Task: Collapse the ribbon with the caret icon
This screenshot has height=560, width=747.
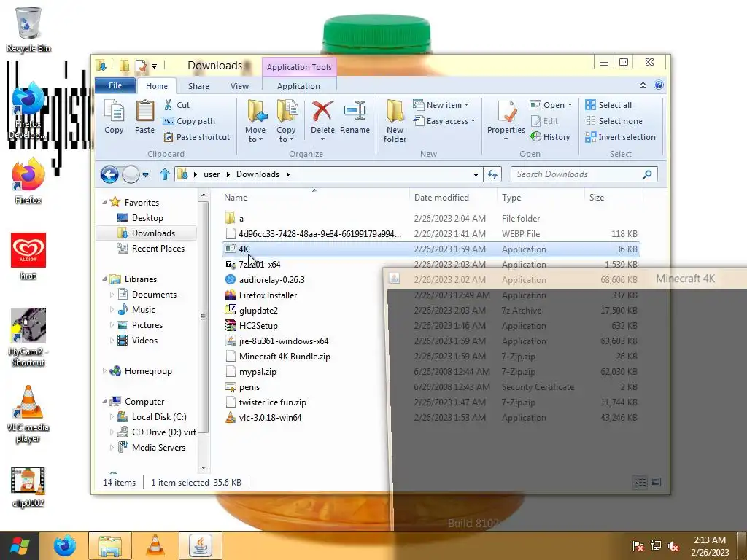Action: click(643, 85)
